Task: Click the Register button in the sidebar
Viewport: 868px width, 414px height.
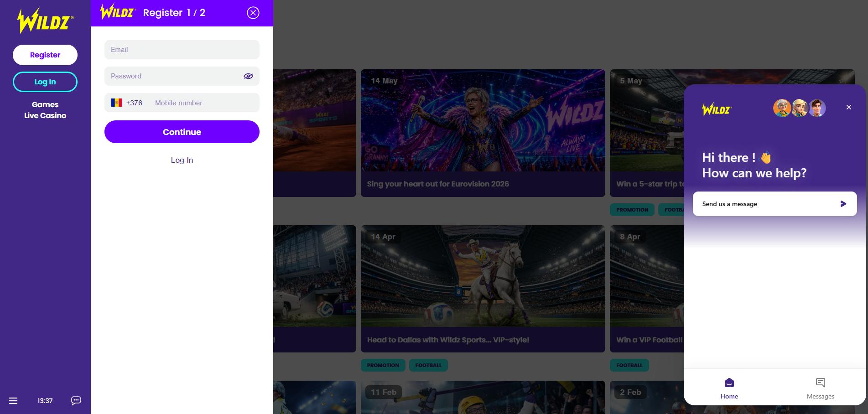Action: (45, 55)
